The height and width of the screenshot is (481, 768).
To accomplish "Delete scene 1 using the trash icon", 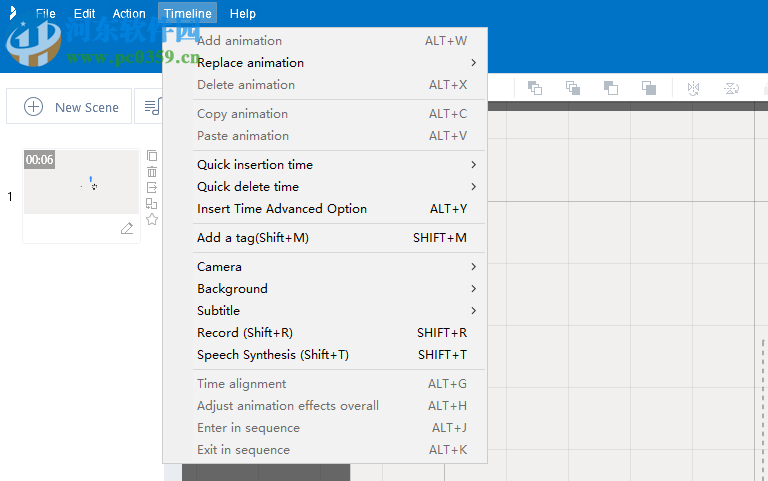I will point(152,171).
